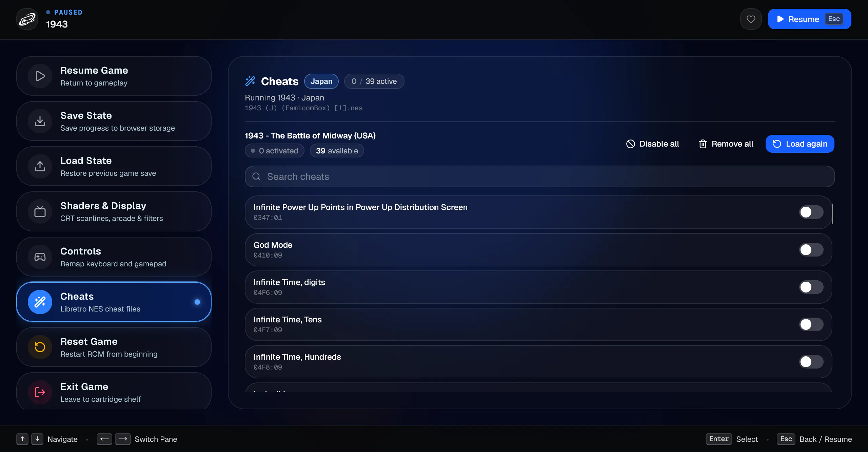Click the 0 activated badge
The width and height of the screenshot is (868, 452).
[274, 151]
